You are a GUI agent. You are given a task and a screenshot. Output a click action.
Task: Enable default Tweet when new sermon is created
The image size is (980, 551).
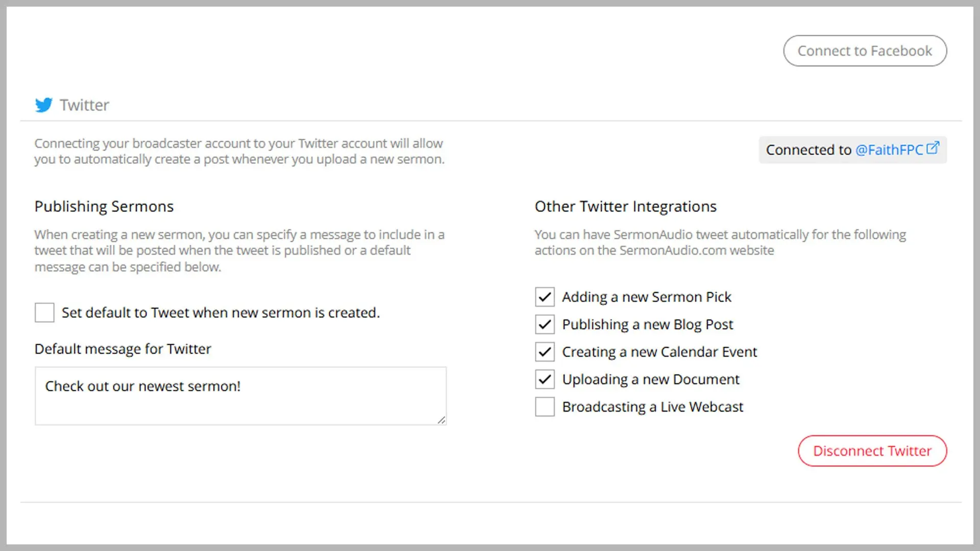[44, 312]
